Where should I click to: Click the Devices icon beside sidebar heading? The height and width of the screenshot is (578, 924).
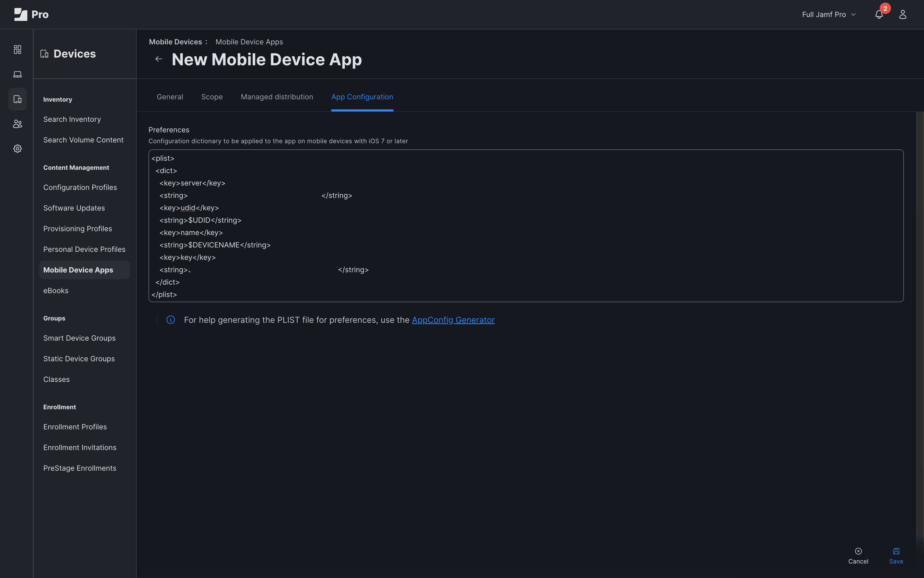point(44,54)
